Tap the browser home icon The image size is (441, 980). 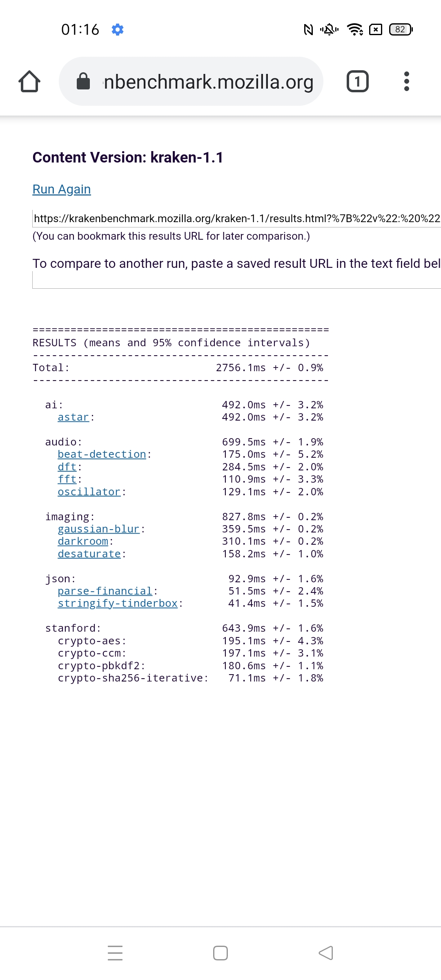coord(29,81)
